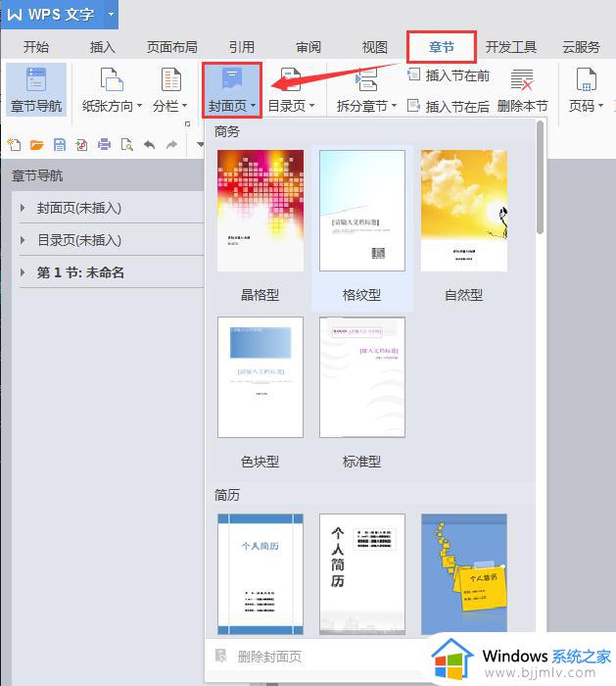This screenshot has width=616, height=686.
Task: Click the 目录页 table of contents icon
Action: 291,79
